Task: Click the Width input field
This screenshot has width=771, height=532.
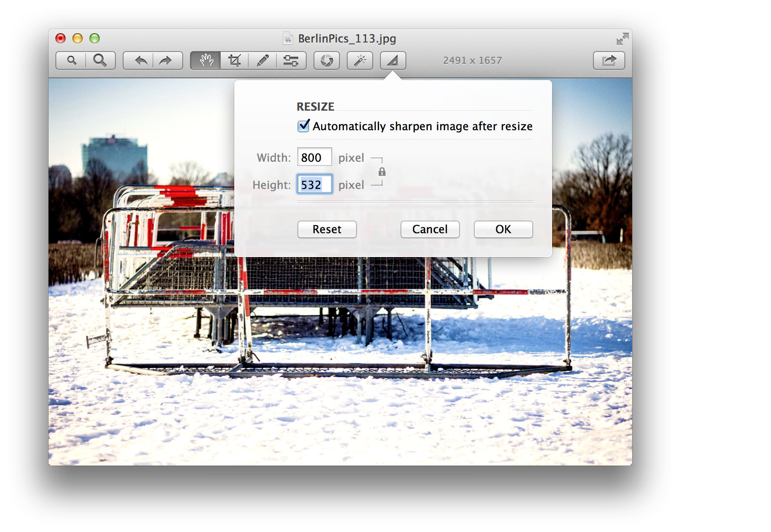Action: (314, 157)
